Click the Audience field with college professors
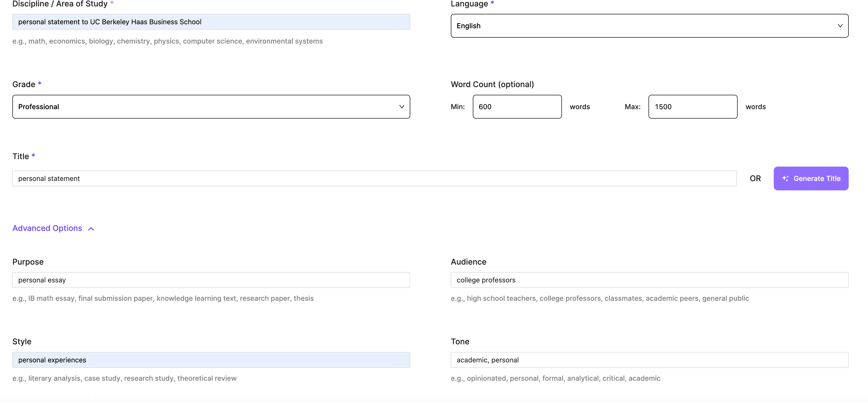868x403 pixels. pos(649,280)
